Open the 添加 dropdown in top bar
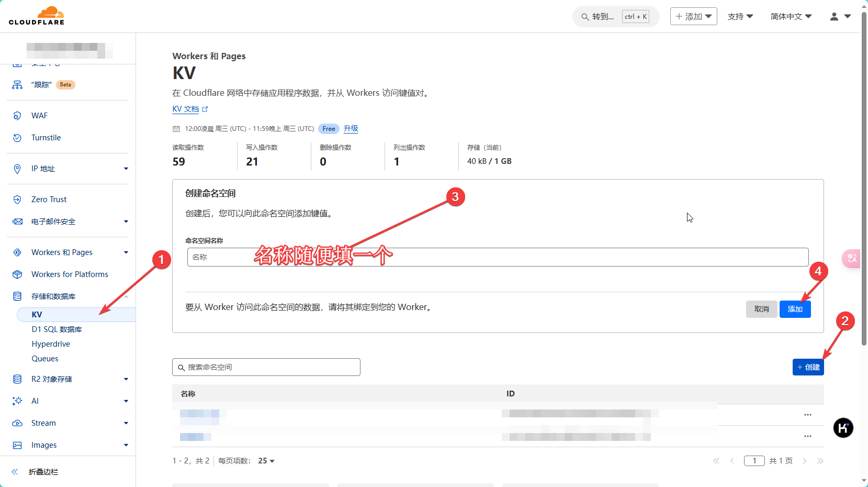 (694, 16)
